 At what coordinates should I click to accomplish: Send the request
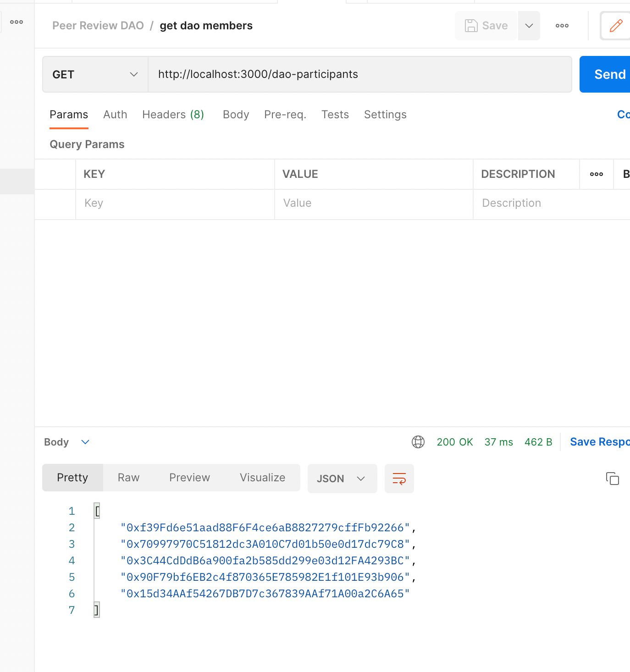point(605,74)
